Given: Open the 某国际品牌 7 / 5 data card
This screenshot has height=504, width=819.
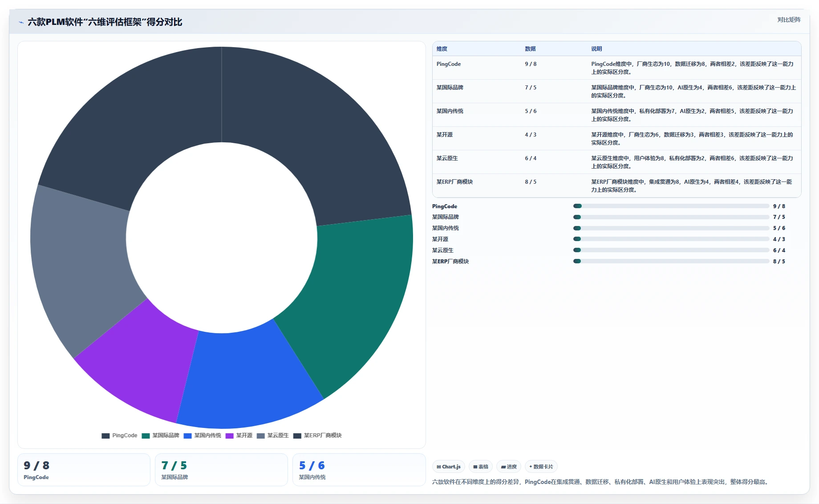Looking at the screenshot, I should click(x=221, y=470).
